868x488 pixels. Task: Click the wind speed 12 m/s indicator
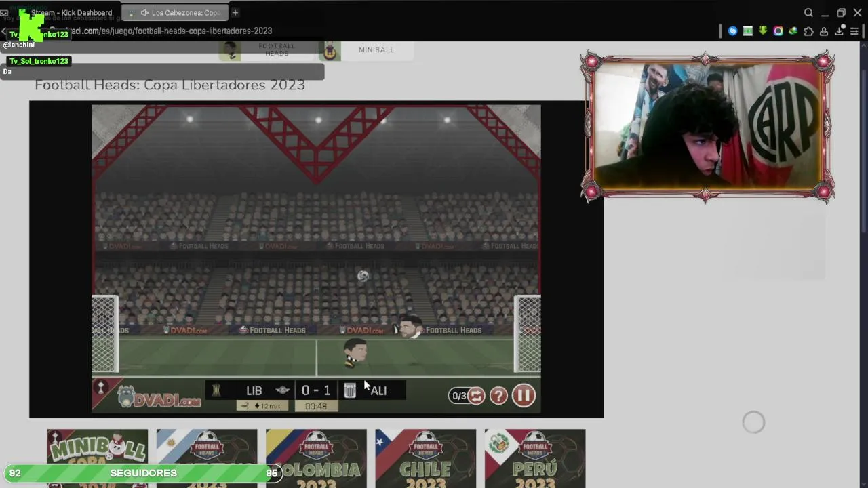click(262, 406)
